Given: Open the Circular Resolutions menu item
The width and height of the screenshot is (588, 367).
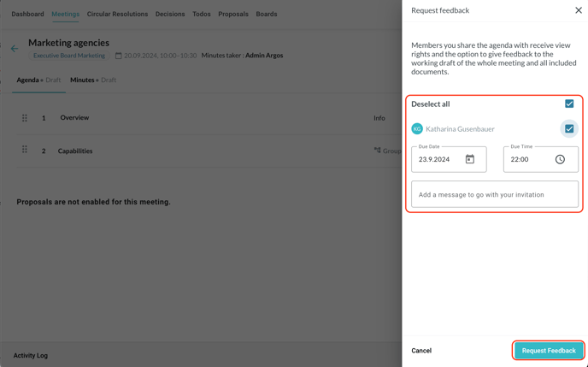Looking at the screenshot, I should (117, 14).
